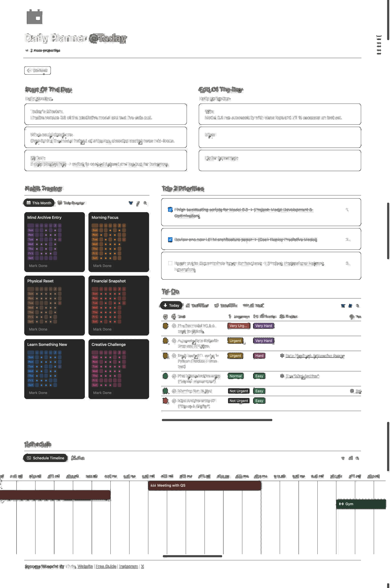Click the search icon in the Schedule toolbar
Viewport: 390px width, 588px height.
click(357, 458)
